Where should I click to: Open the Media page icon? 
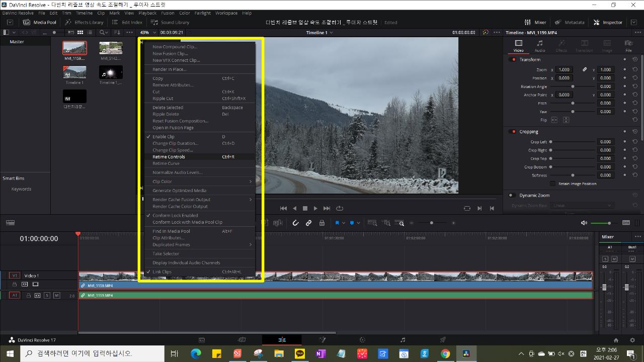[202, 340]
